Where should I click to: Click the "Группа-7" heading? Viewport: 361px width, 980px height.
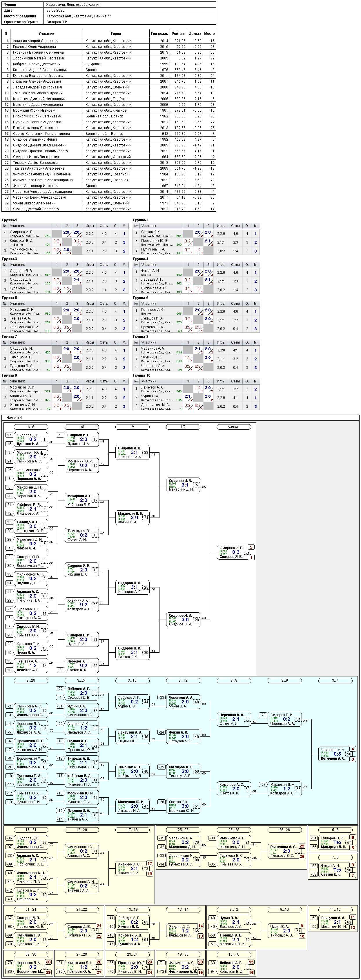[x=10, y=336]
